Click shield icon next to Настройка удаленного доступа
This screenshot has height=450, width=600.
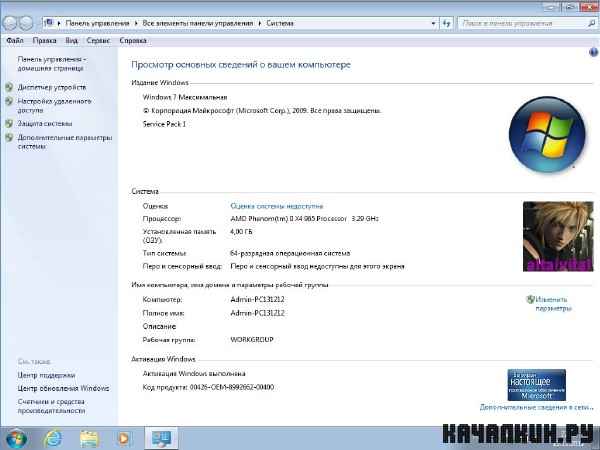tap(9, 101)
